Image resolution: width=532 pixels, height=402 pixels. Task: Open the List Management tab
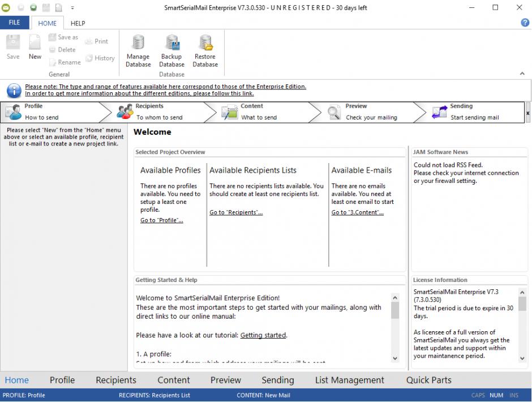[349, 380]
